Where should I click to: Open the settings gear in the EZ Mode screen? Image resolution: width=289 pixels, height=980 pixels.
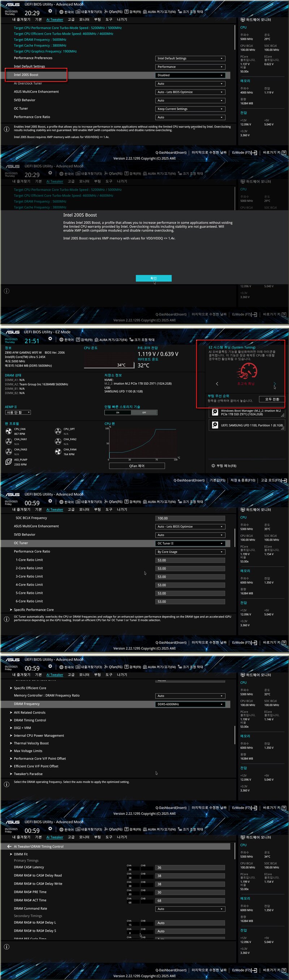[x=50, y=338]
